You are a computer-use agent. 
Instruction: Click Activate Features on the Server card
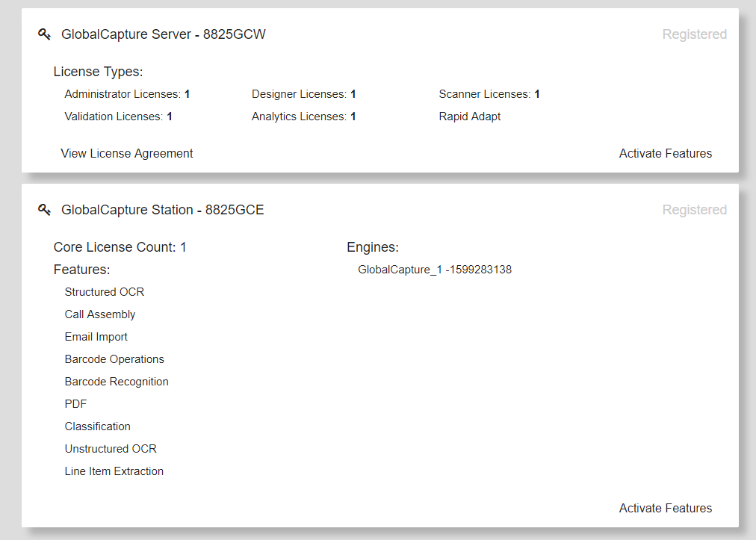pyautogui.click(x=665, y=153)
